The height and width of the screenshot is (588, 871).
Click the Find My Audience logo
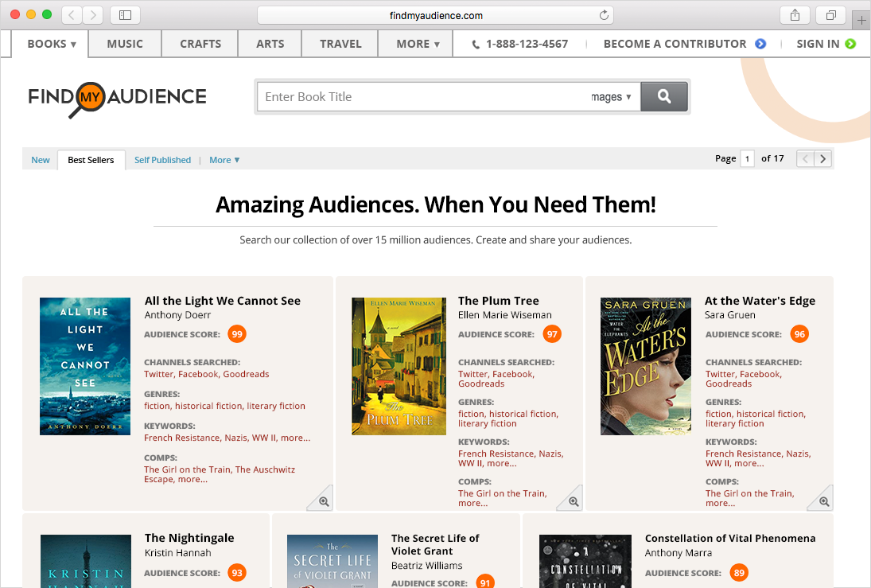[x=118, y=97]
